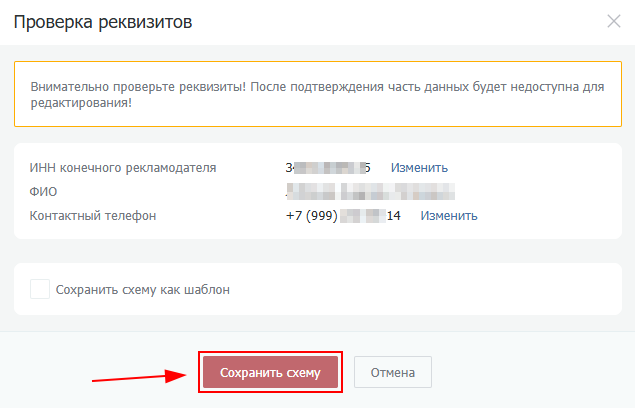This screenshot has width=635, height=408.
Task: Click Изменить next to the phone number
Action: (x=448, y=215)
